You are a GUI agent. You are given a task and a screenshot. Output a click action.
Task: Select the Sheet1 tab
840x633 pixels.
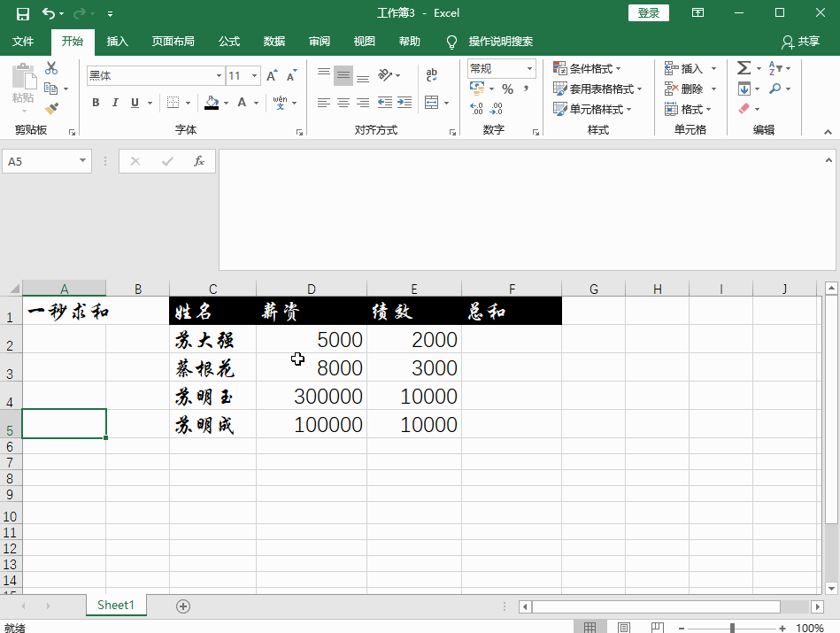click(x=116, y=606)
